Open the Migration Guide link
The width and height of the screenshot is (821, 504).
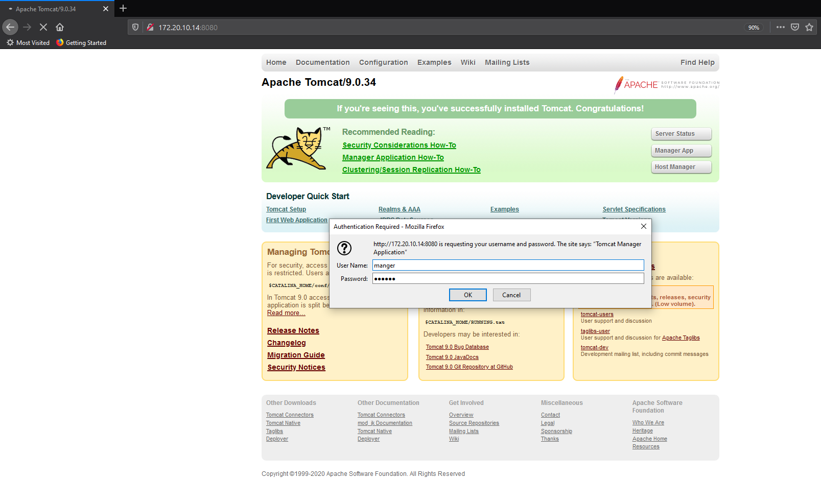point(296,355)
